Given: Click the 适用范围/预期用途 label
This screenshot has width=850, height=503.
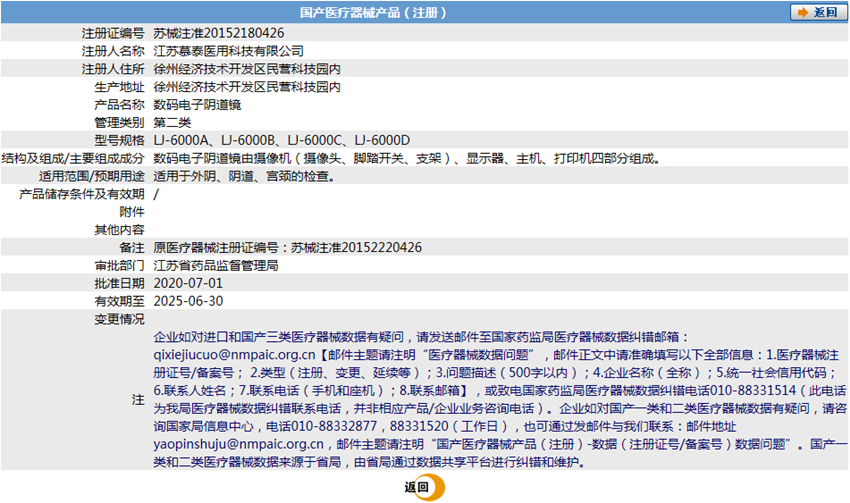Looking at the screenshot, I should click(x=92, y=176).
